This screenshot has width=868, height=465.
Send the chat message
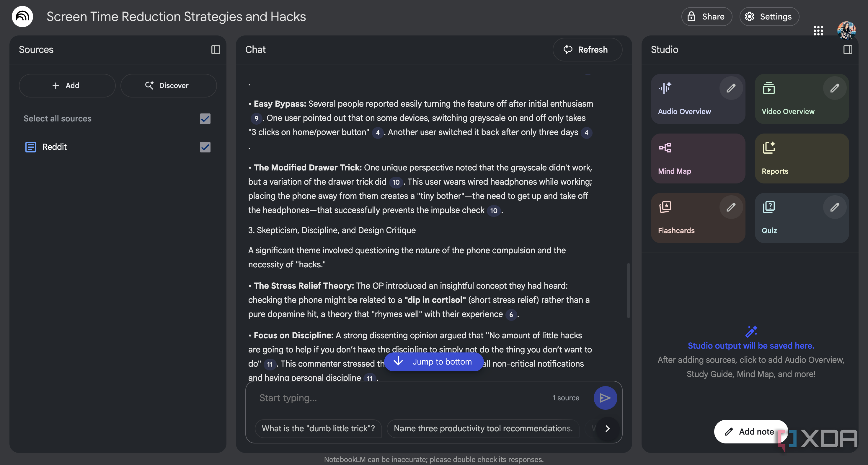click(605, 398)
